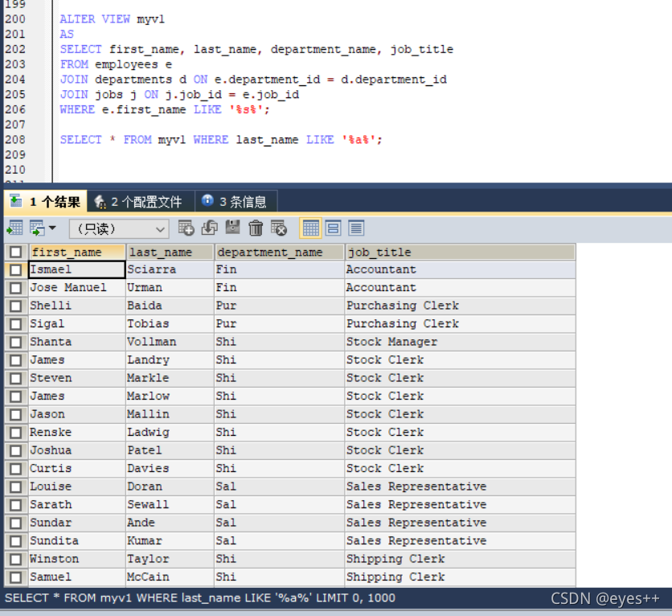Toggle the select-all checkbox in grid header
672x616 pixels.
point(16,252)
